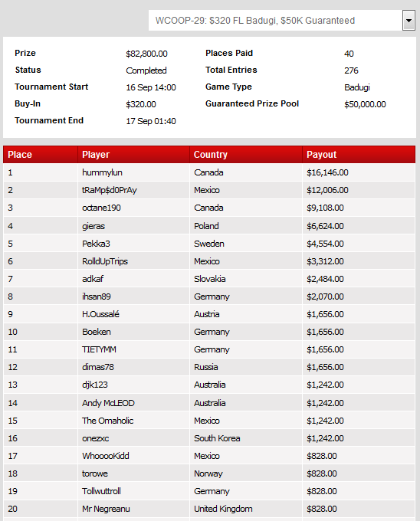Click the Pekka3 player row
Image resolution: width=420 pixels, height=521 pixels.
209,244
